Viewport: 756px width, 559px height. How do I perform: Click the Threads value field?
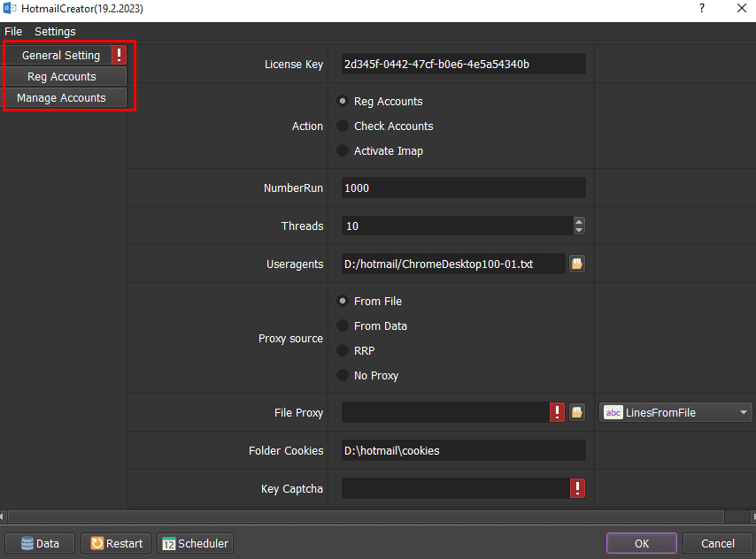458,226
